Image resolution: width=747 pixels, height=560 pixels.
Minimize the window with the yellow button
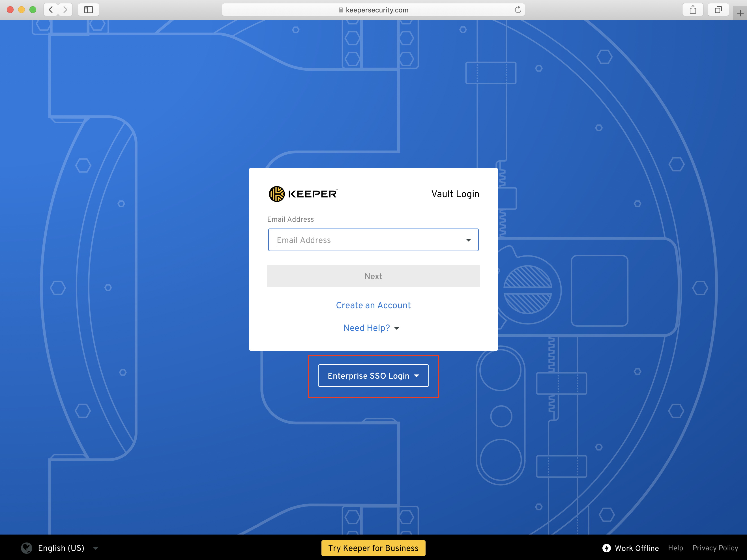point(22,9)
